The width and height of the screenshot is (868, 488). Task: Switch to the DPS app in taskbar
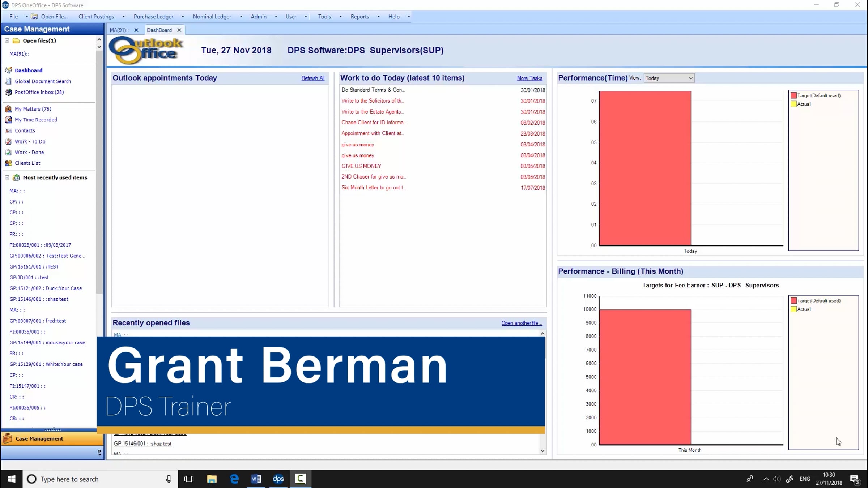click(x=278, y=479)
